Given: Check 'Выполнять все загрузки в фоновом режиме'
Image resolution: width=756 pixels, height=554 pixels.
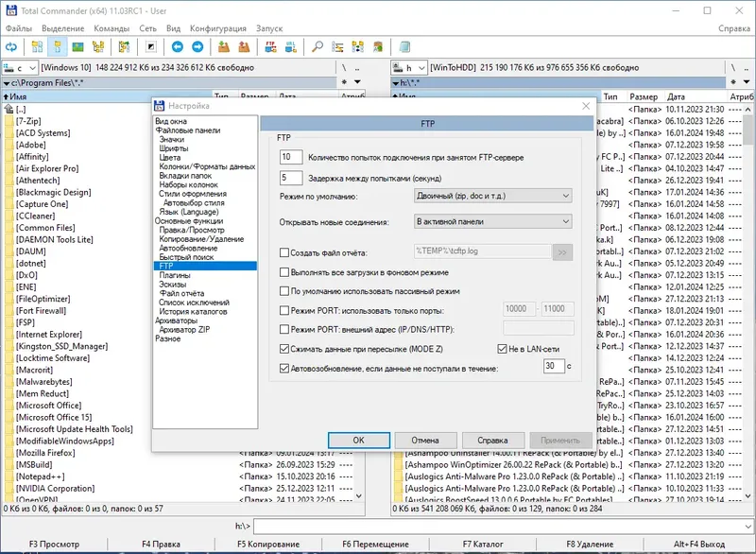Looking at the screenshot, I should 284,272.
